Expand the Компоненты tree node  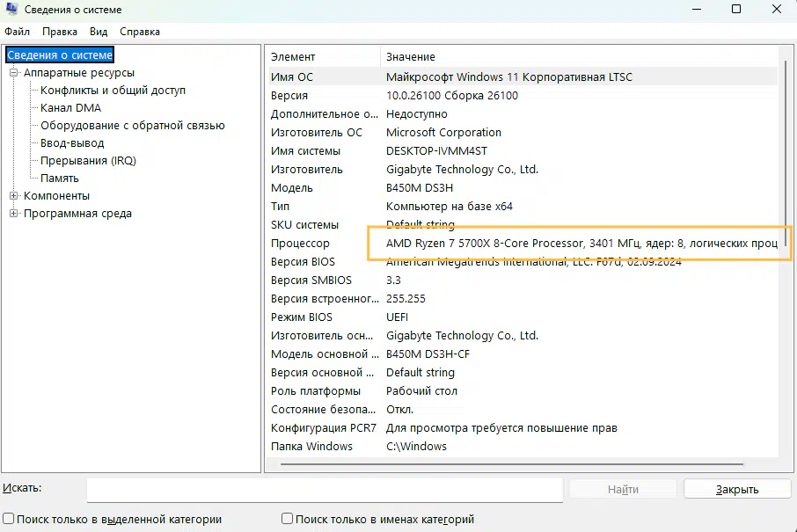point(14,196)
